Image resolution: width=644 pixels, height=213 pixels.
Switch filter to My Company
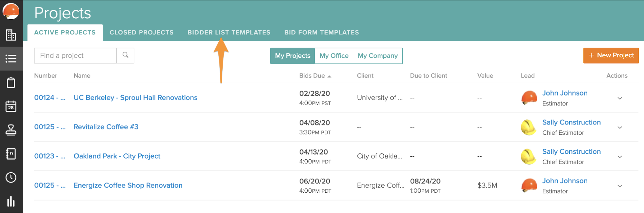click(378, 56)
